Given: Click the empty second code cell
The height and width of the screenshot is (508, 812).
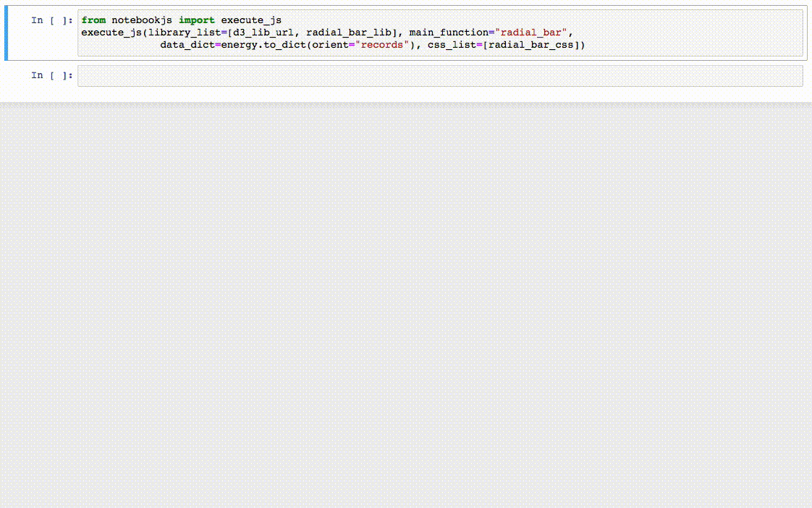Looking at the screenshot, I should click(x=440, y=75).
